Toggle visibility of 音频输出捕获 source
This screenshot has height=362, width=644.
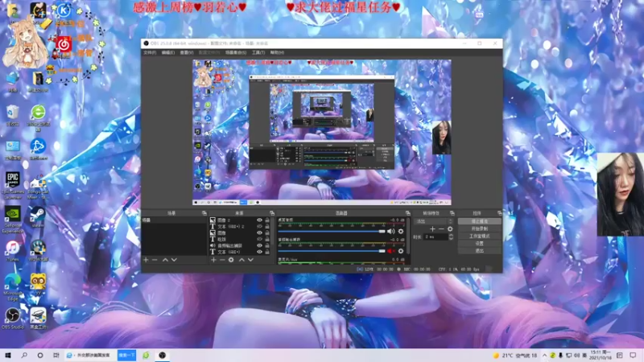click(x=259, y=245)
